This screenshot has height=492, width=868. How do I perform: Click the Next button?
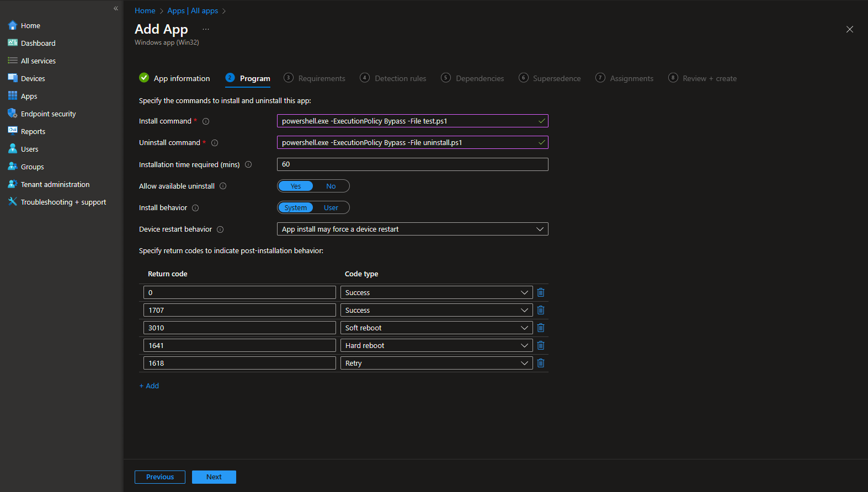(x=214, y=477)
